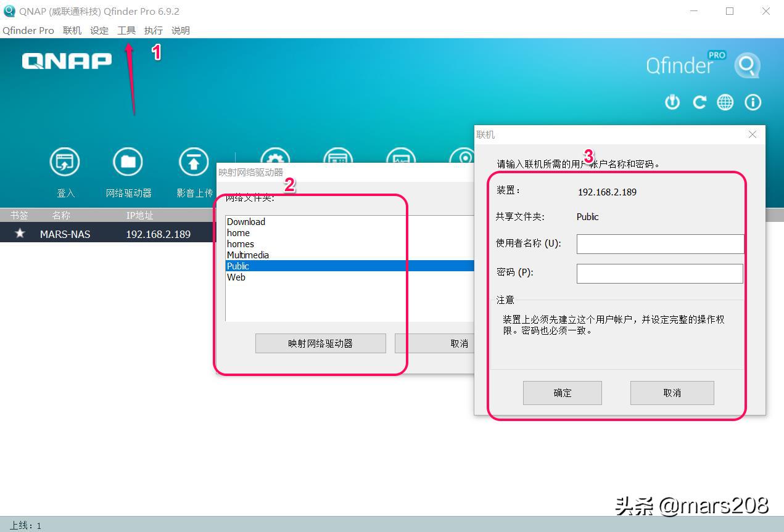This screenshot has width=784, height=532.
Task: Select the Multimedia shared folder in the list
Action: coord(248,255)
